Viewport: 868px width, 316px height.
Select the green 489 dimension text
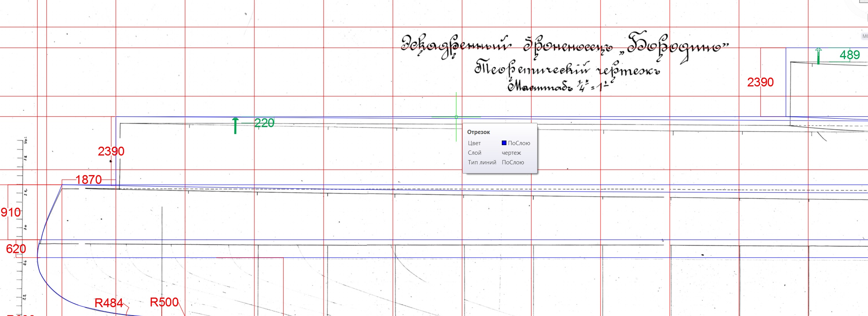pos(850,55)
